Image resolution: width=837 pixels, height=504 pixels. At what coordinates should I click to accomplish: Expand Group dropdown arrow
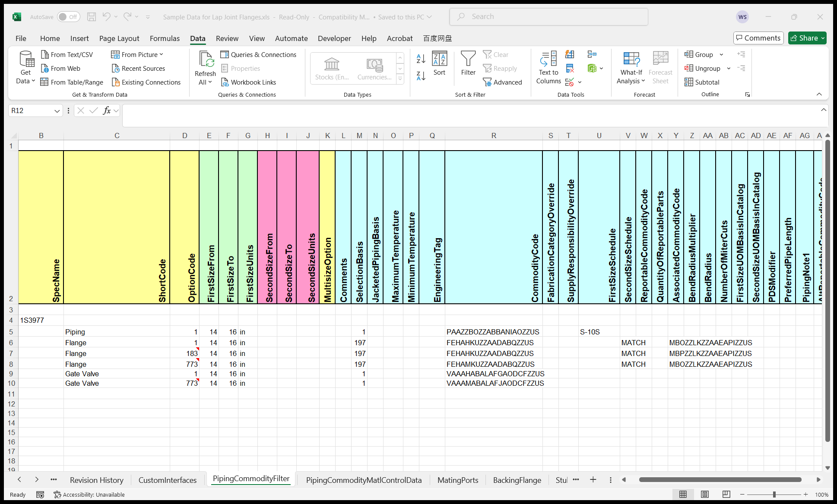click(x=721, y=55)
